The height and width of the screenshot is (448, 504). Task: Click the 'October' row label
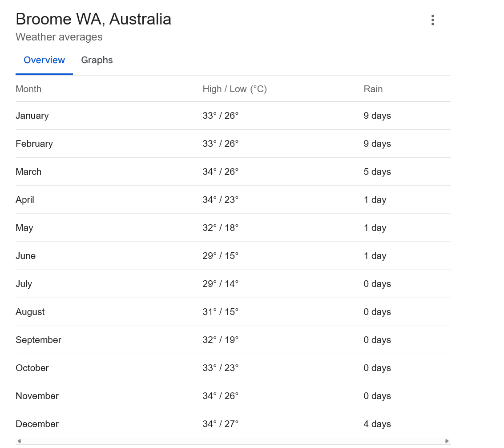[32, 368]
